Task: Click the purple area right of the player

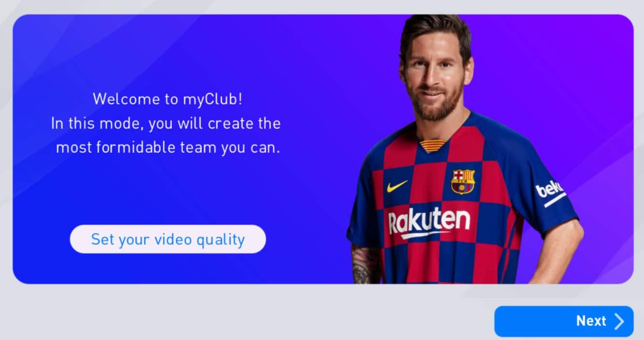Action: click(603, 96)
